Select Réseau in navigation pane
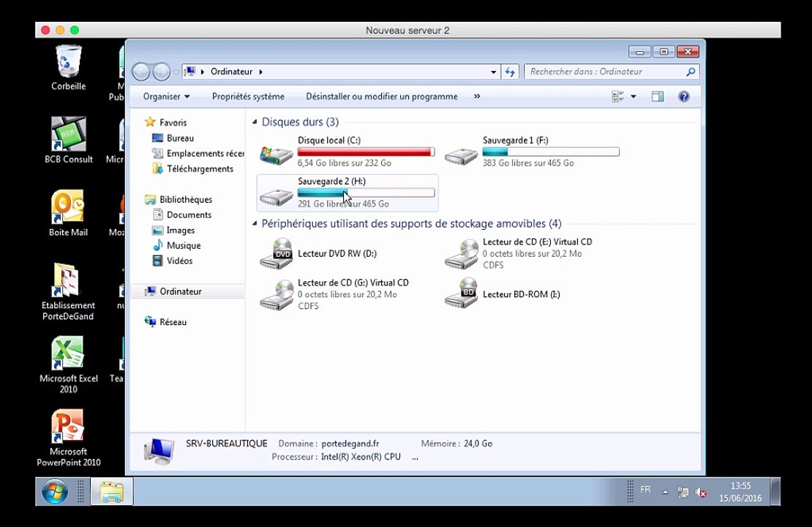The width and height of the screenshot is (812, 527). tap(173, 322)
